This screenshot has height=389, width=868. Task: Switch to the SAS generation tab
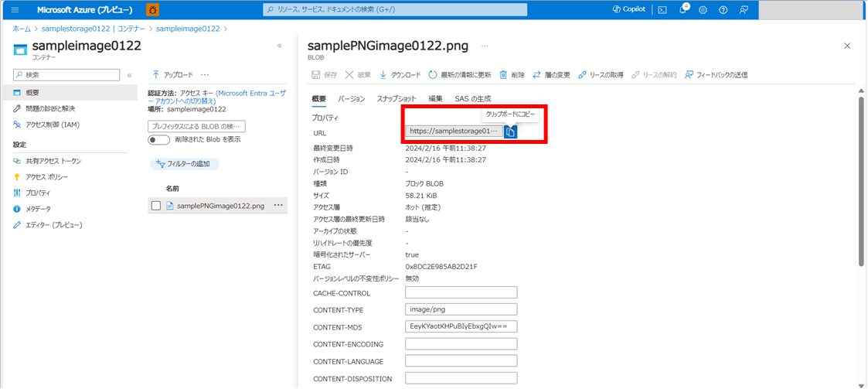pos(472,99)
